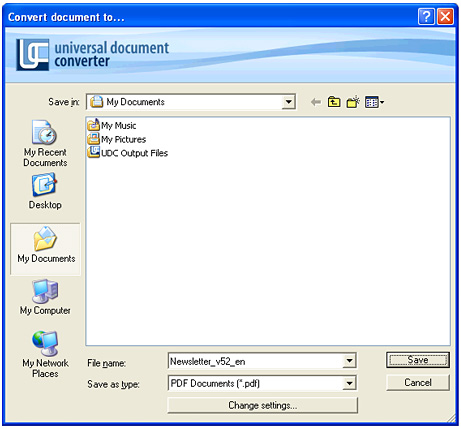Go to Desktop location shortcut
This screenshot has width=461, height=429.
(x=45, y=191)
